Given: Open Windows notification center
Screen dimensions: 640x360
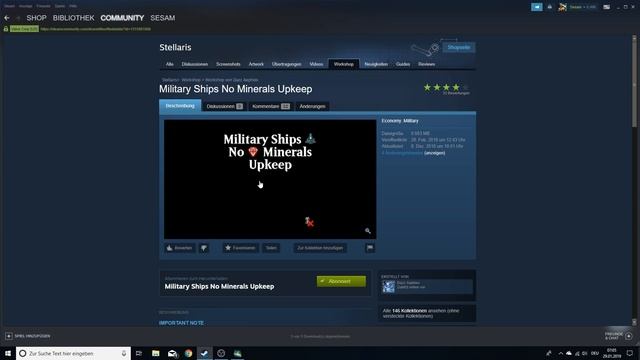Looking at the screenshot, I should coord(630,353).
